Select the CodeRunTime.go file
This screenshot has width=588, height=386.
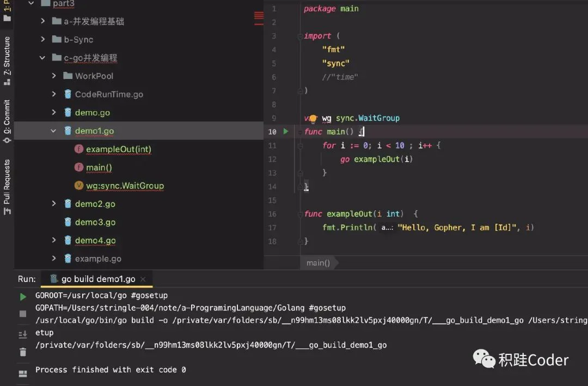(109, 95)
